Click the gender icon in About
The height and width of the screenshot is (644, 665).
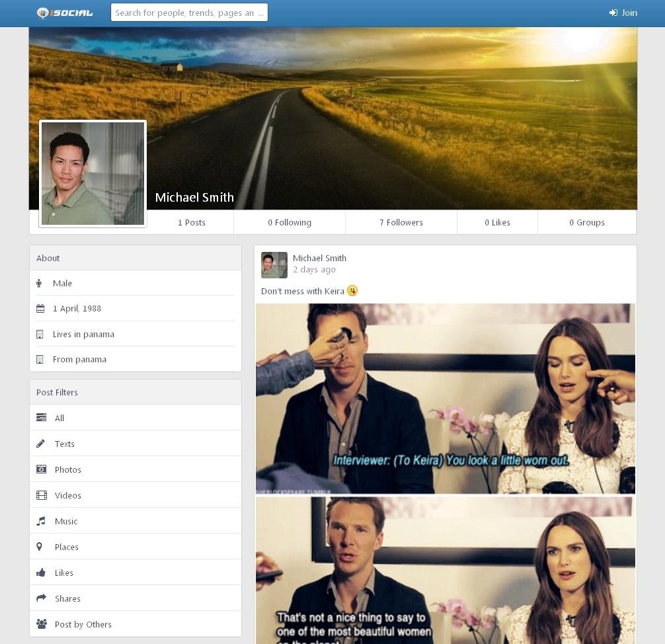pyautogui.click(x=39, y=283)
